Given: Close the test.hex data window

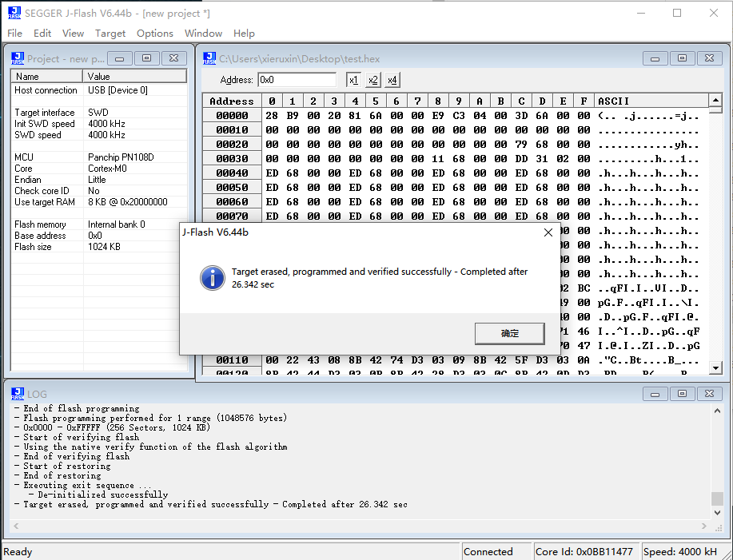Looking at the screenshot, I should [709, 58].
